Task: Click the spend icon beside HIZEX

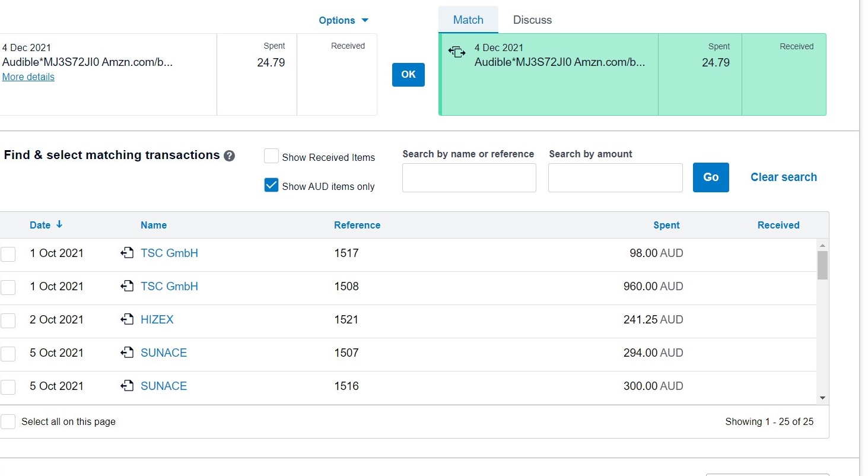Action: tap(126, 320)
